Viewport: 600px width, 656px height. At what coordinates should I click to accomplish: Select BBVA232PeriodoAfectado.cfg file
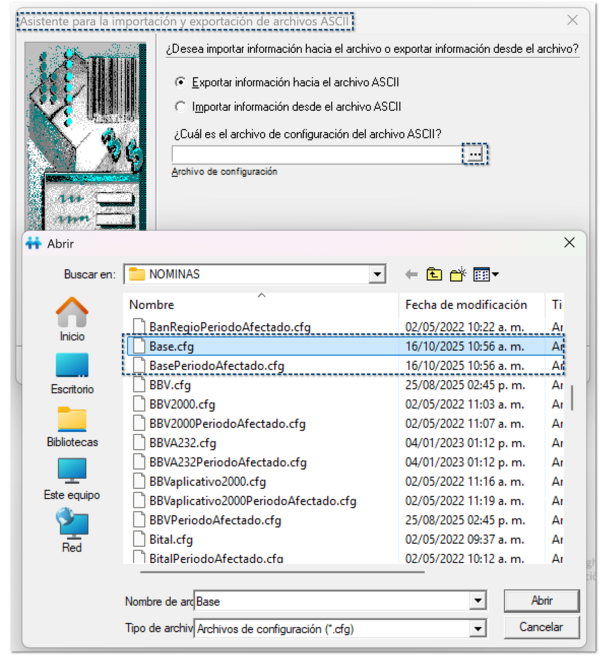[x=228, y=462]
